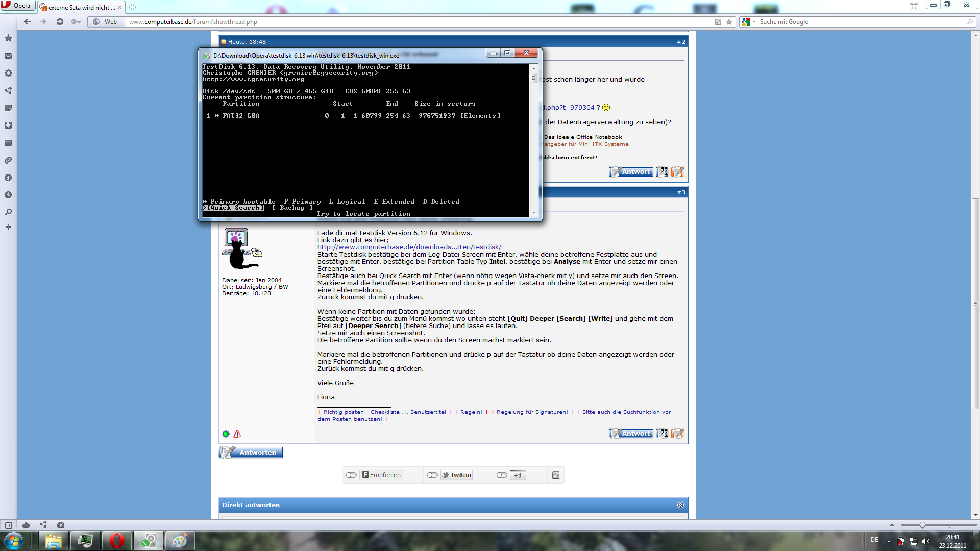Screen dimensions: 980x551
Task: Click the multi-quote icon in post #3
Action: pos(662,434)
